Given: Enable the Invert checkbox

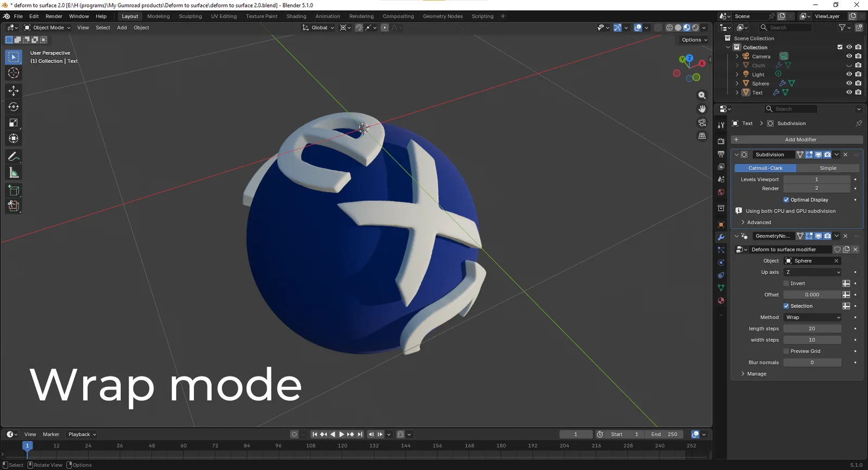Looking at the screenshot, I should [x=786, y=283].
